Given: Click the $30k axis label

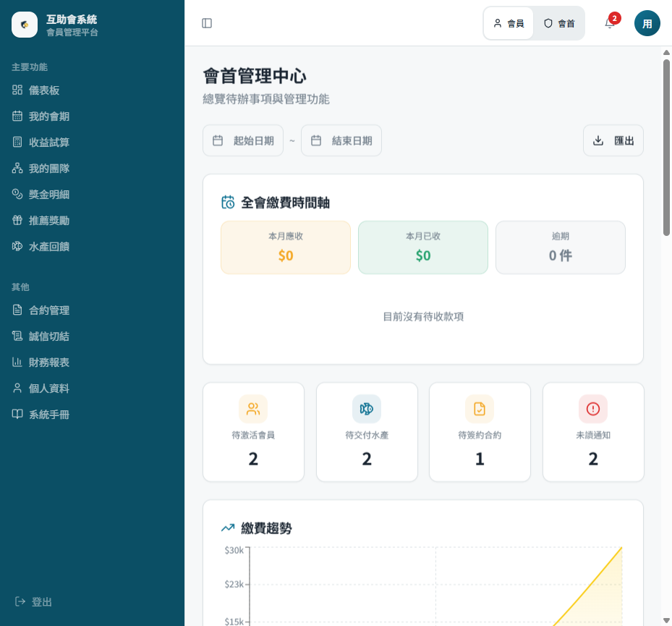Looking at the screenshot, I should click(x=234, y=550).
